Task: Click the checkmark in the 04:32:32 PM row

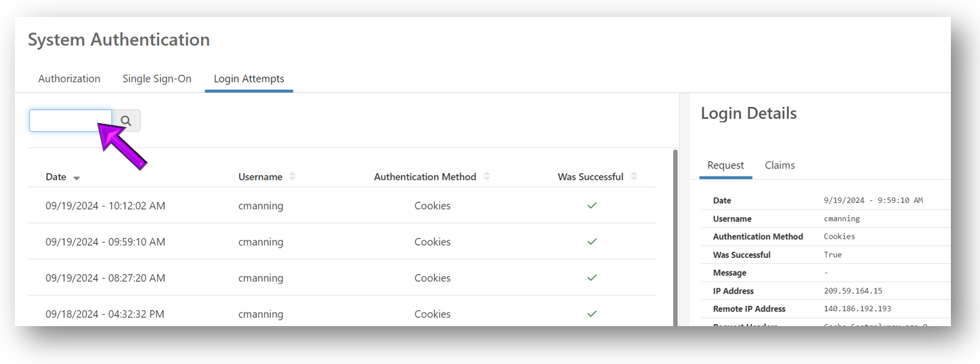Action: point(592,314)
